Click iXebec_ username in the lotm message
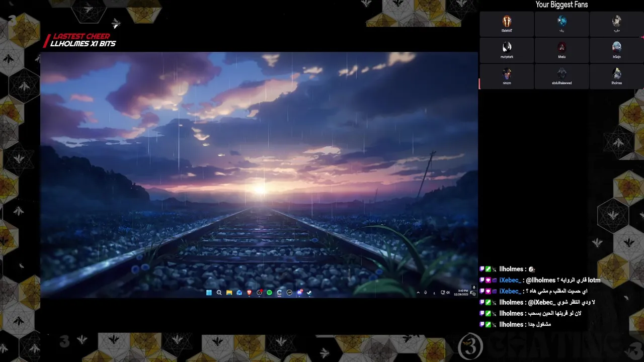Image resolution: width=644 pixels, height=362 pixels. [510, 280]
